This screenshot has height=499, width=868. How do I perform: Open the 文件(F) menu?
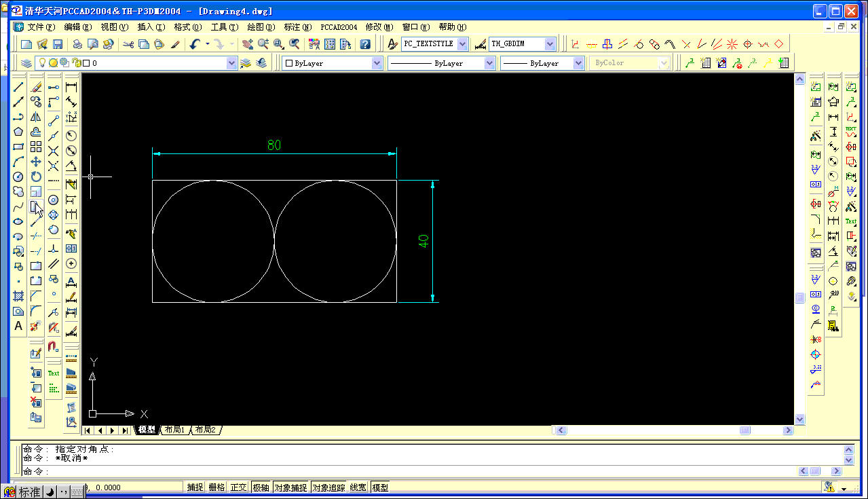(x=41, y=27)
